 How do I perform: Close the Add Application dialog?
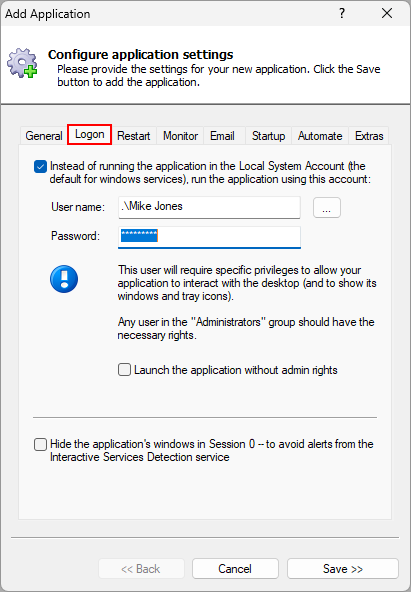[387, 14]
